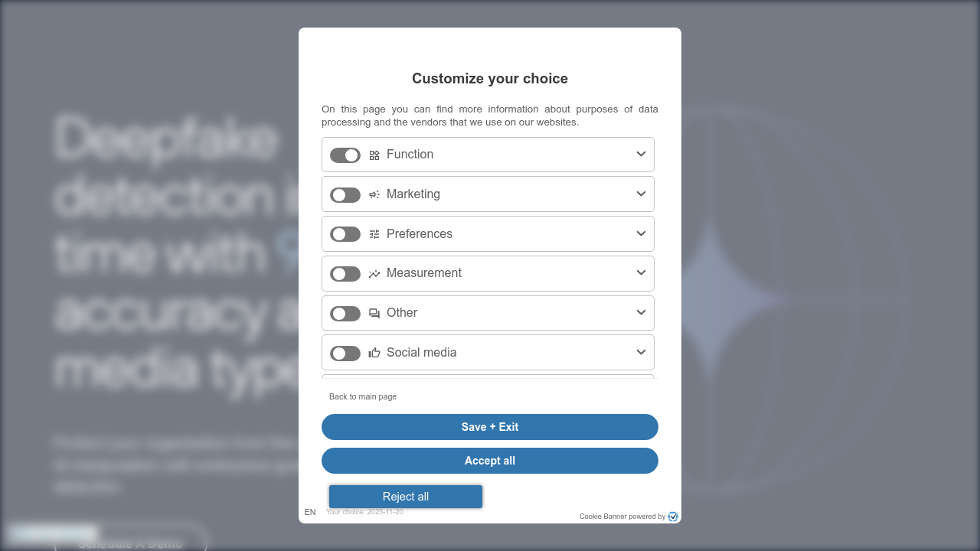
Task: Click the Reject all button
Action: point(406,497)
